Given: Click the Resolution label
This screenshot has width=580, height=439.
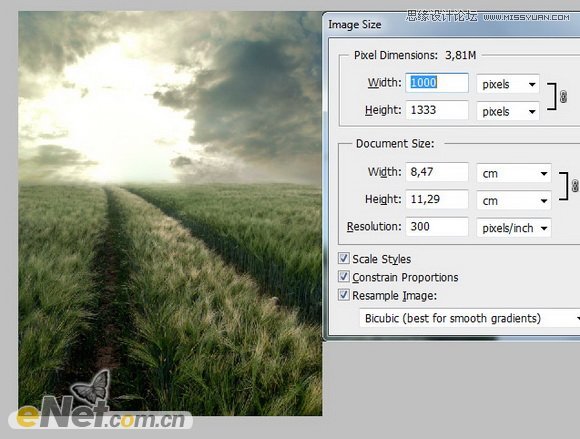Looking at the screenshot, I should [374, 226].
